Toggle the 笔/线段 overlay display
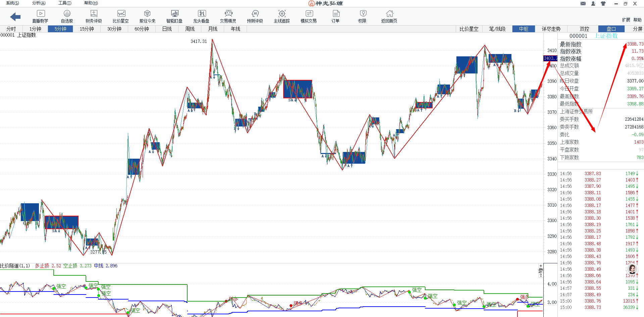This screenshot has height=317, width=644. click(497, 29)
